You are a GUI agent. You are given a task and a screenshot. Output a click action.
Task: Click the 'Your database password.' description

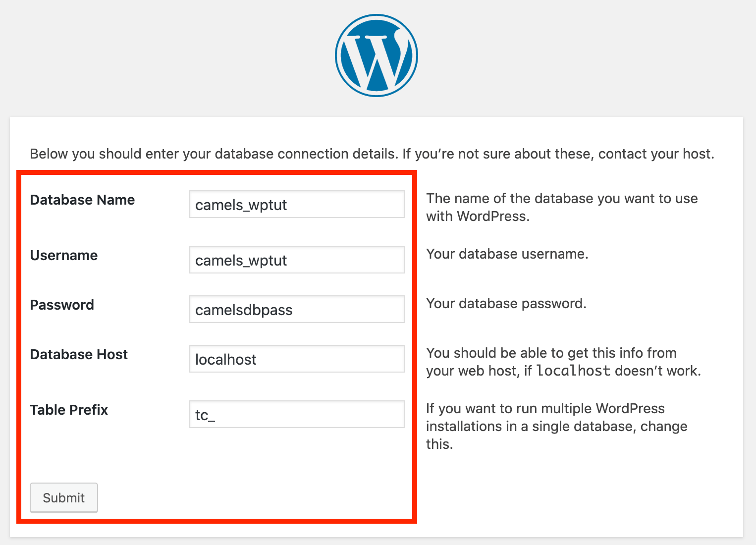506,304
